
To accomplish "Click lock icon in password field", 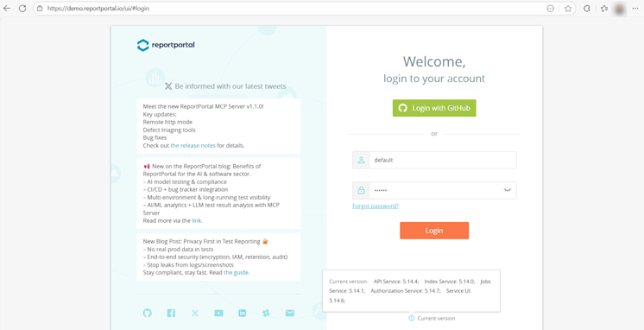I will click(362, 190).
